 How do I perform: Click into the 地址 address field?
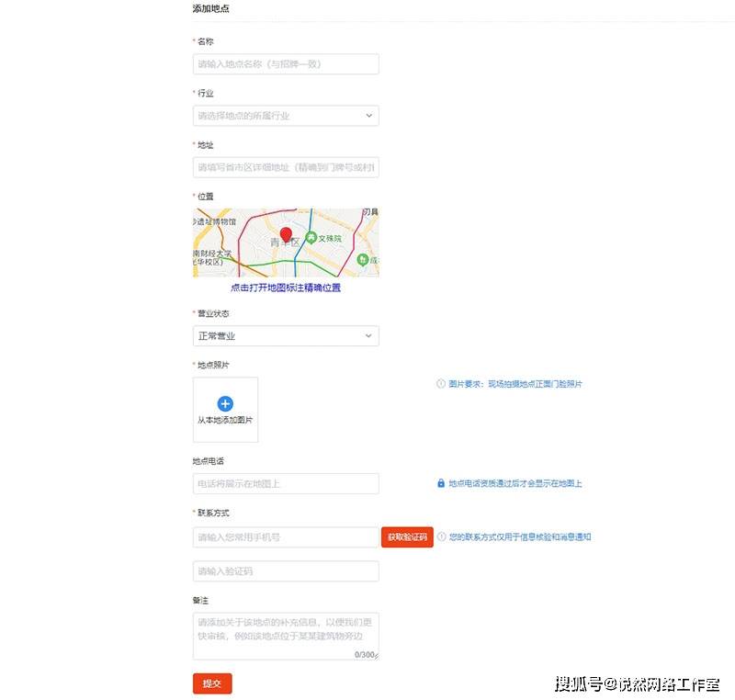pos(286,167)
